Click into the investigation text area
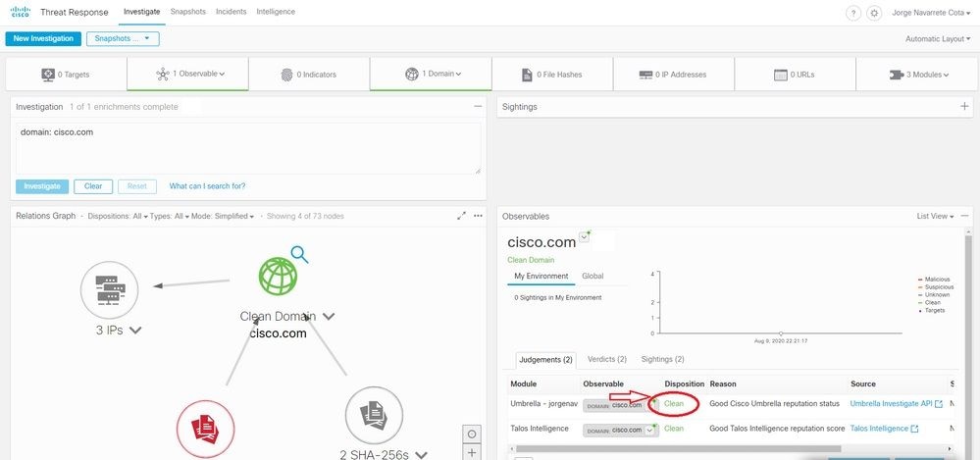980x460 pixels. pyautogui.click(x=248, y=148)
